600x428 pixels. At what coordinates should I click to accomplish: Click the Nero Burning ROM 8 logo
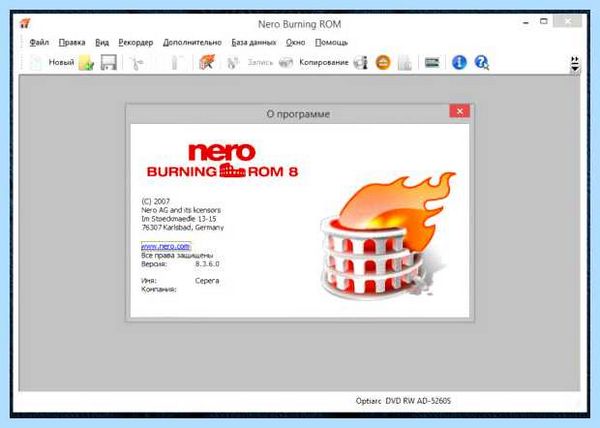click(222, 161)
